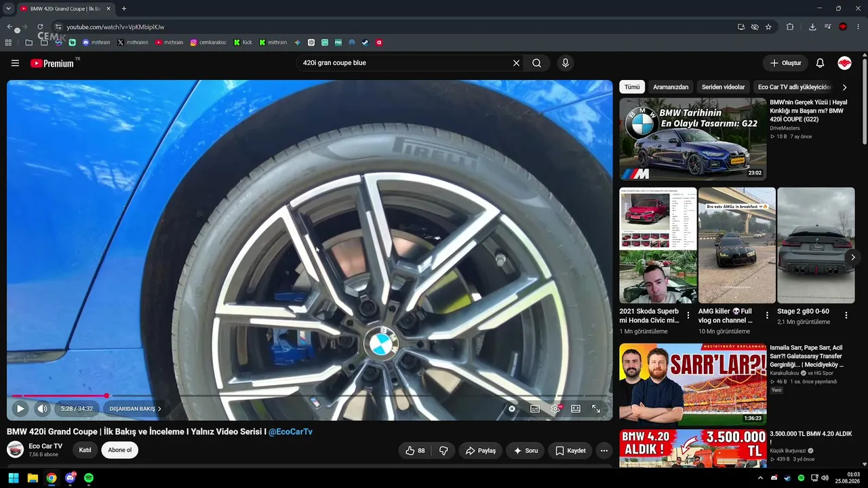The image size is (868, 488).
Task: Open the Kick bookmark
Action: pos(243,43)
